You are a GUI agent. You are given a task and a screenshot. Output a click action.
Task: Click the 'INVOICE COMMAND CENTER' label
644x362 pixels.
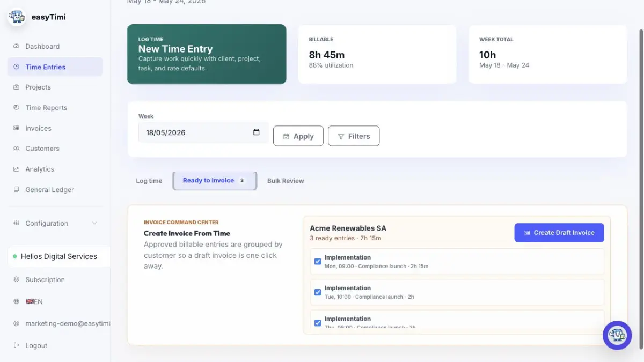coord(181,223)
